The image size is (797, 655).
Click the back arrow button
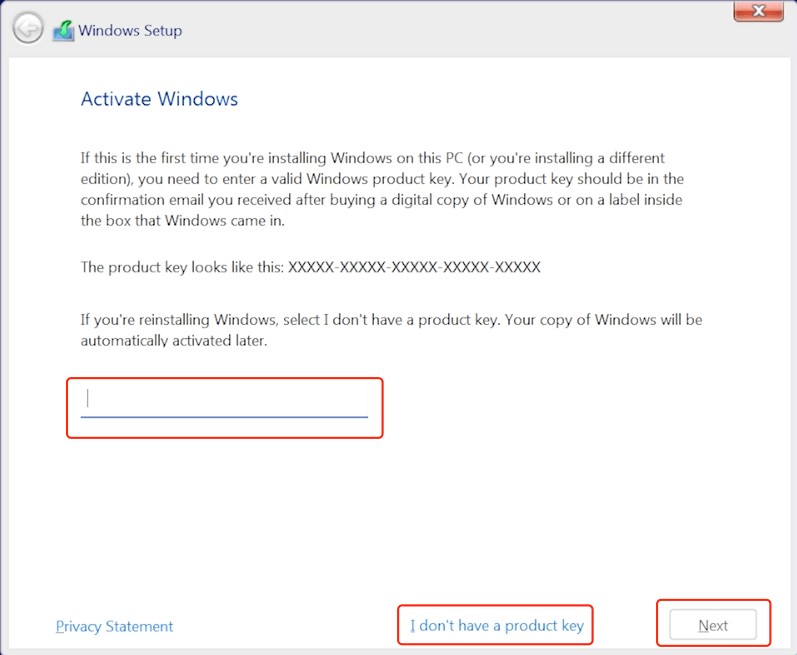click(28, 28)
